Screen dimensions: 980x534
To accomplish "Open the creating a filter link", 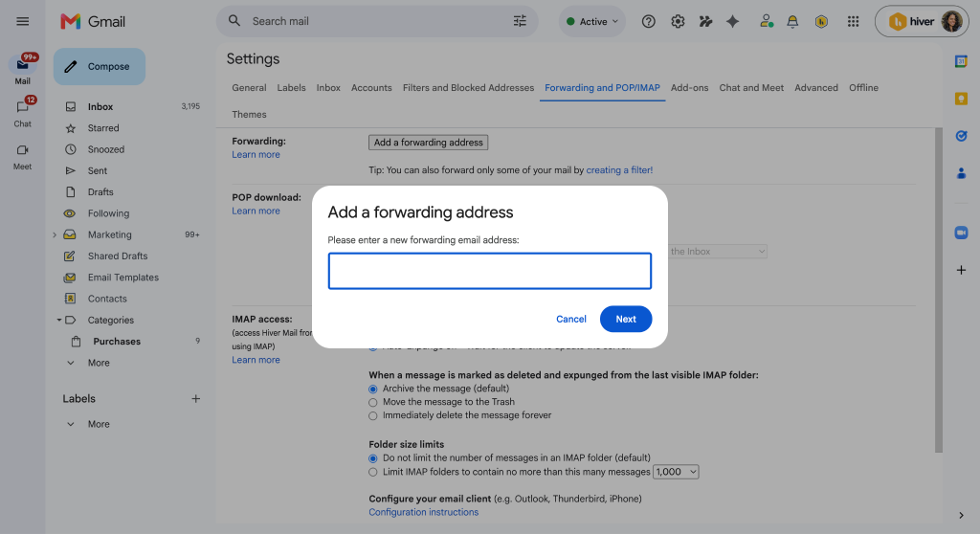I will pos(619,170).
